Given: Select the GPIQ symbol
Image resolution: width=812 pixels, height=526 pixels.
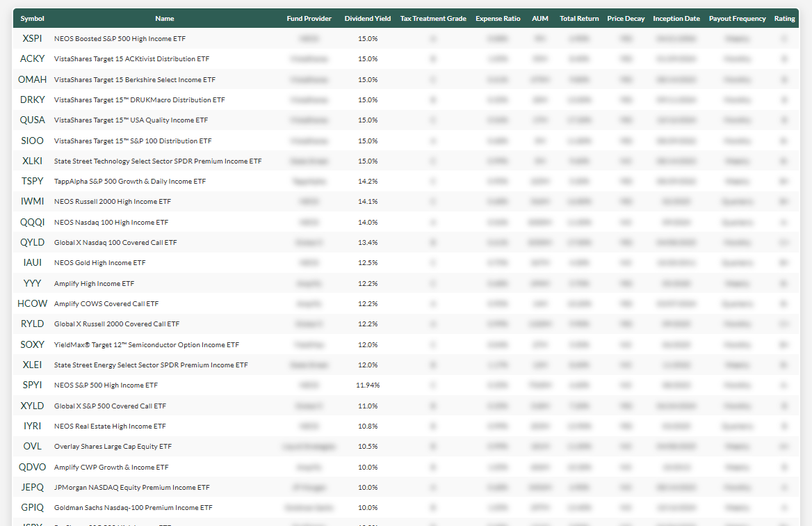Looking at the screenshot, I should click(x=32, y=507).
